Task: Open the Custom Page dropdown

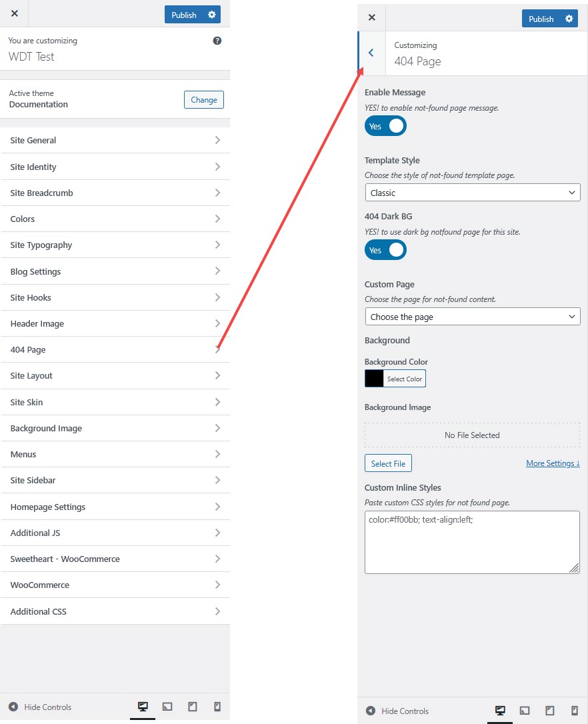Action: click(x=473, y=317)
